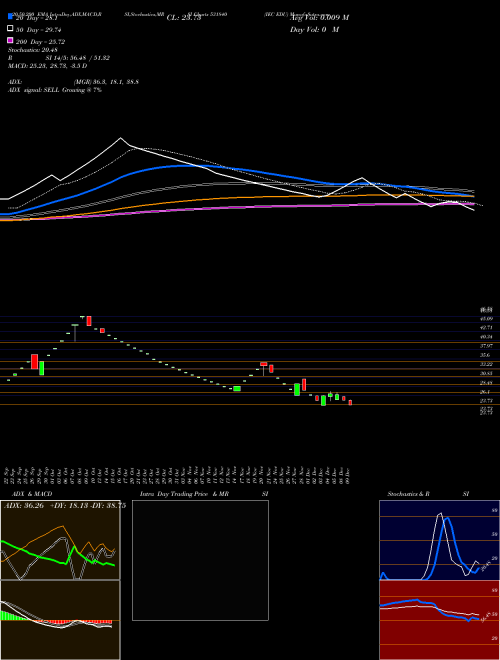Screen dimensions: 500x660
Task: Click the Stochastics oscillator blue-background chart
Action: [x=439, y=540]
